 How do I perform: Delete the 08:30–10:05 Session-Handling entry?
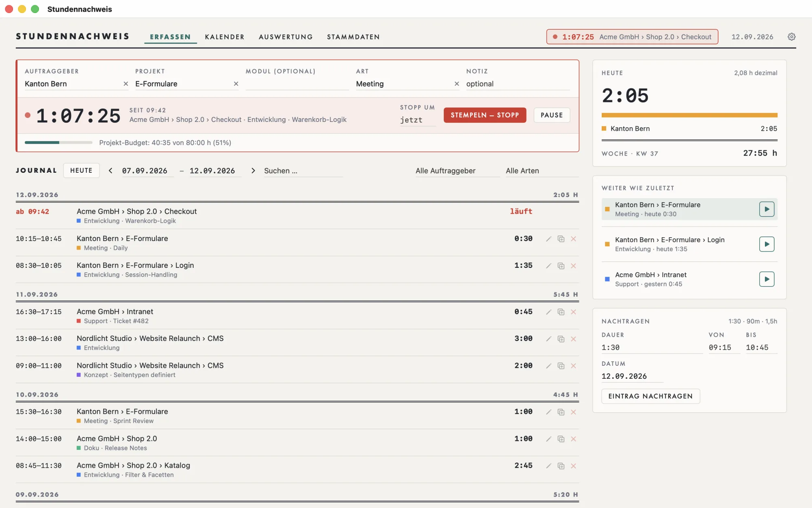point(573,266)
